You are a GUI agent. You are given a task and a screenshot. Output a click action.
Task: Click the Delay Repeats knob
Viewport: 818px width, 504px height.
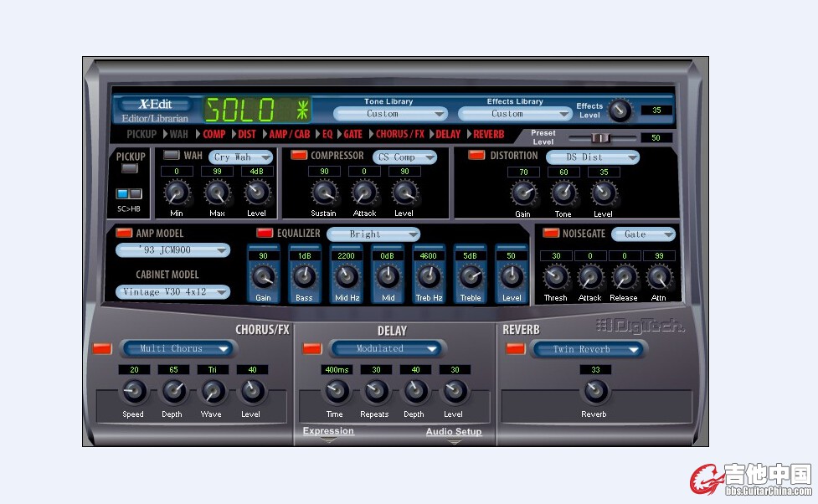tap(376, 391)
